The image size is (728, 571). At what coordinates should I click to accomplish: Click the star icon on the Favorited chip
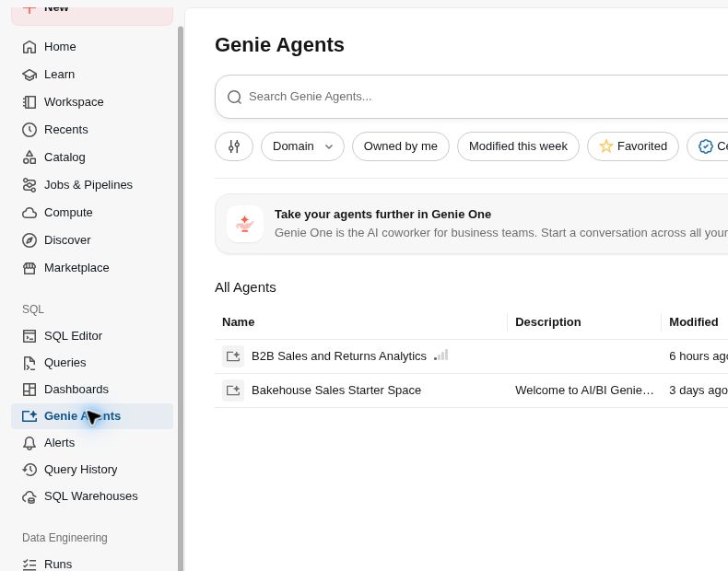coord(605,146)
